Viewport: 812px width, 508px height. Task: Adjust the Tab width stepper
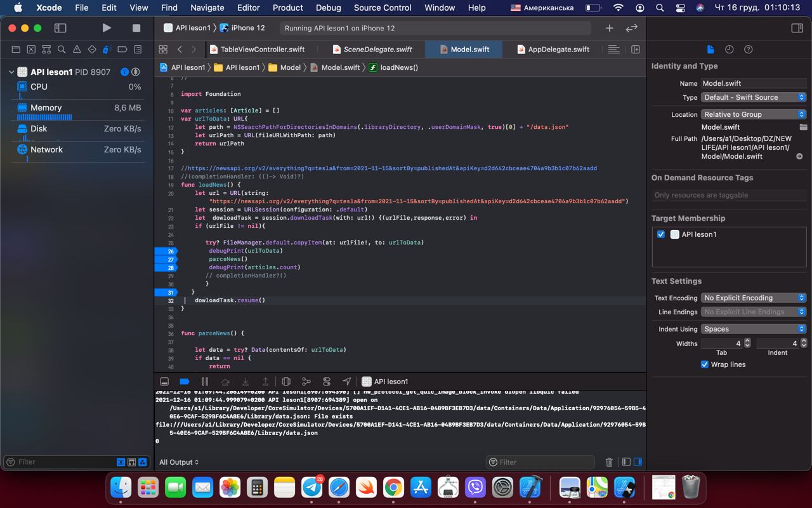click(747, 343)
